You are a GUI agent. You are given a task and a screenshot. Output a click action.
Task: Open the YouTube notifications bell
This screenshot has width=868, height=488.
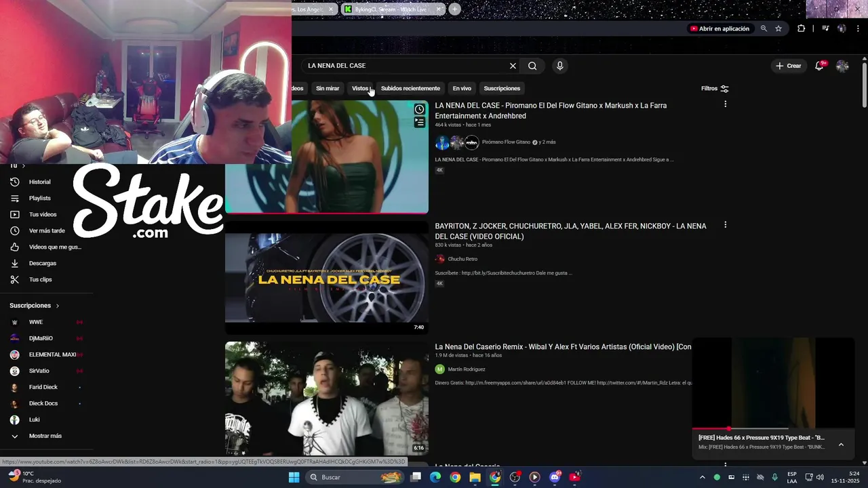pos(819,66)
